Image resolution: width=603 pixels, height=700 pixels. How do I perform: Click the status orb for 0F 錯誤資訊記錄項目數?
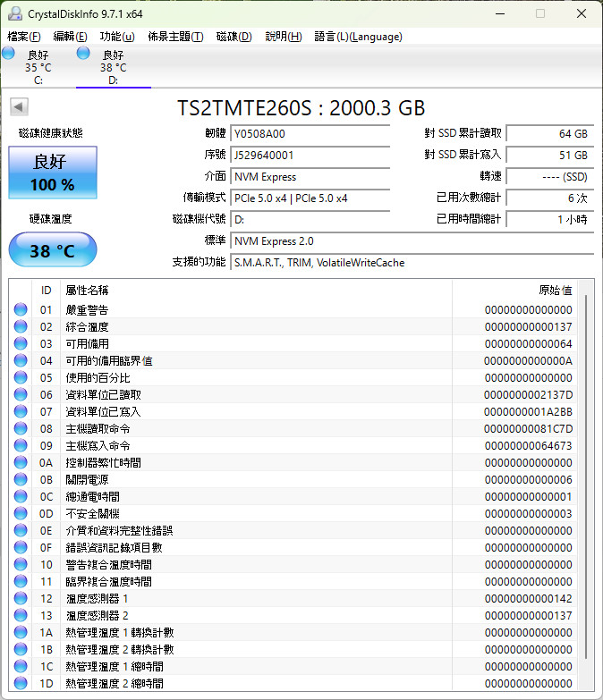[21, 547]
